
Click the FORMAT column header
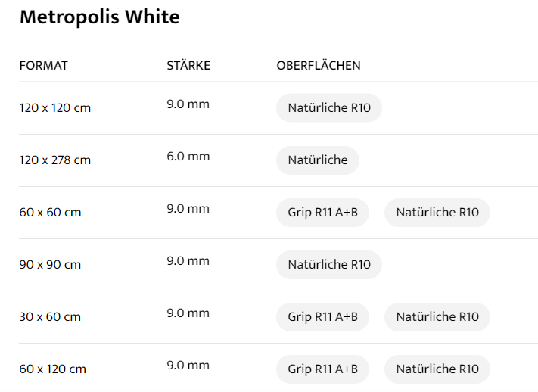point(43,66)
